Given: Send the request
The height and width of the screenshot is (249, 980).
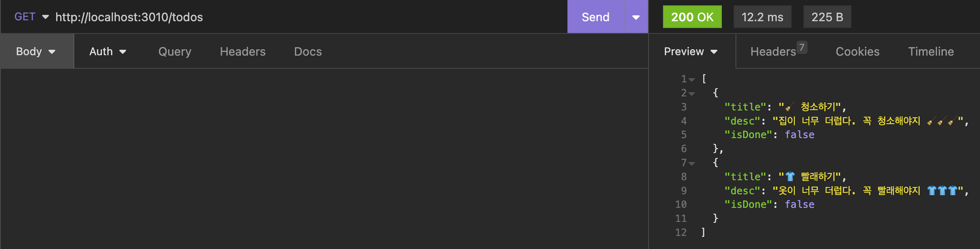Looking at the screenshot, I should (x=595, y=17).
